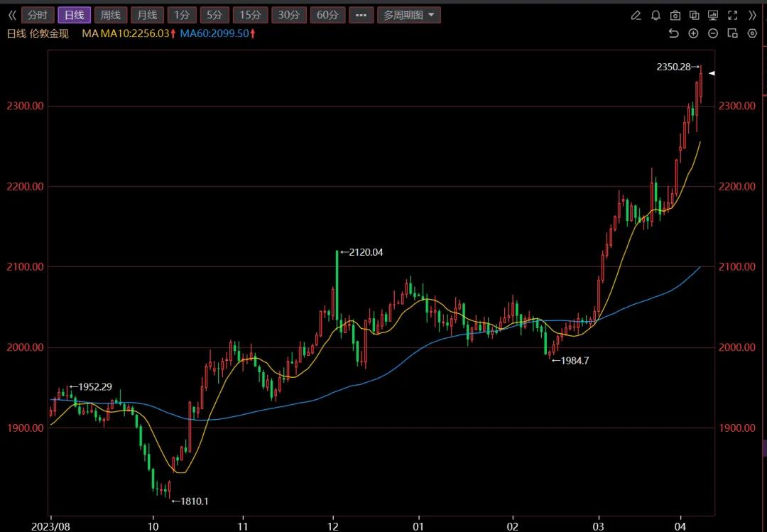Click the right axis 2000.00 price label
Viewport: 767px width, 532px height.
737,347
